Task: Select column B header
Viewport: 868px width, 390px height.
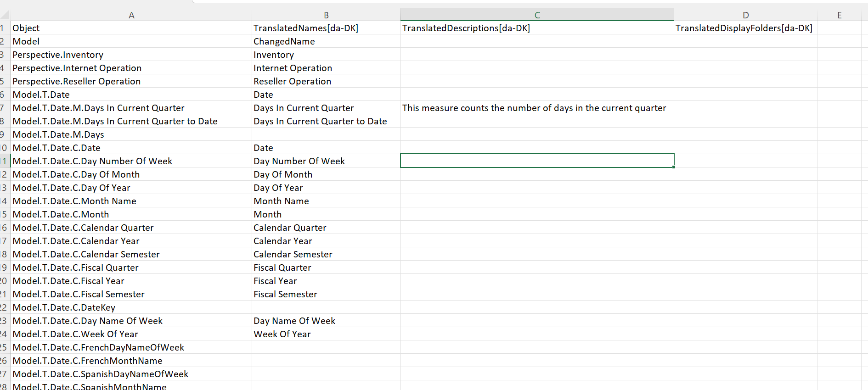Action: [x=326, y=14]
